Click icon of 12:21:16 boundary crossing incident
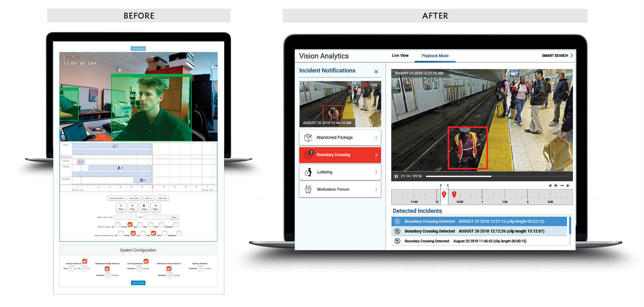Screen dimensions: 644x307 tap(397, 221)
